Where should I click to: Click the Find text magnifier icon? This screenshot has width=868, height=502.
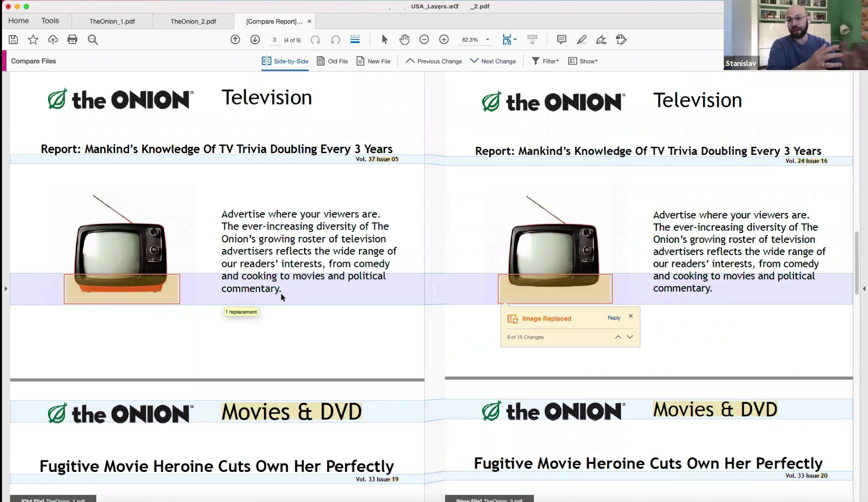point(93,40)
